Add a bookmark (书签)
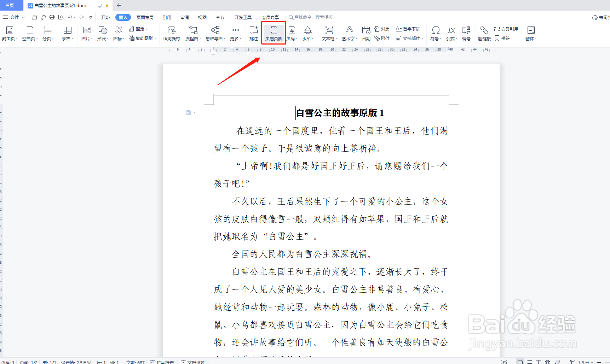This screenshot has width=610, height=364. (502, 38)
